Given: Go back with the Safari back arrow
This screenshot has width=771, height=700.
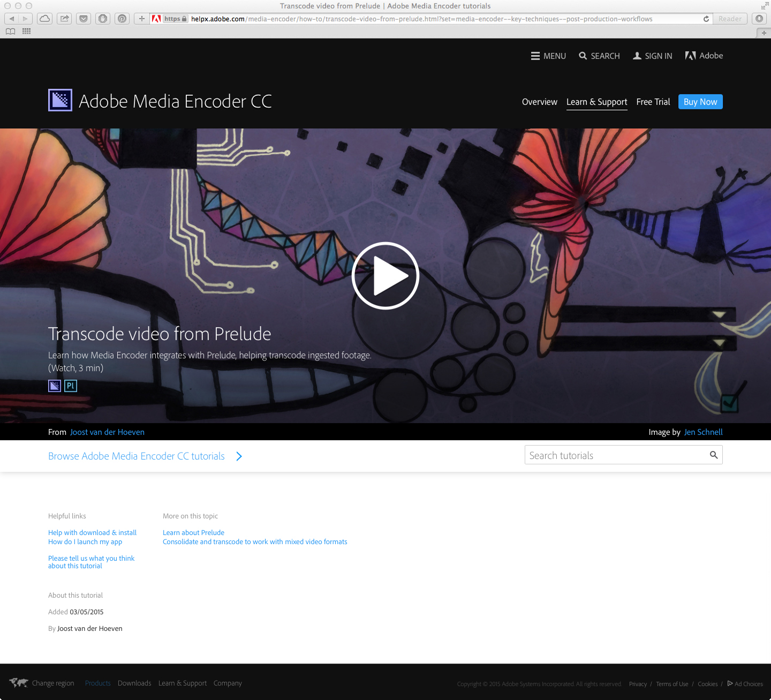Looking at the screenshot, I should pyautogui.click(x=12, y=19).
